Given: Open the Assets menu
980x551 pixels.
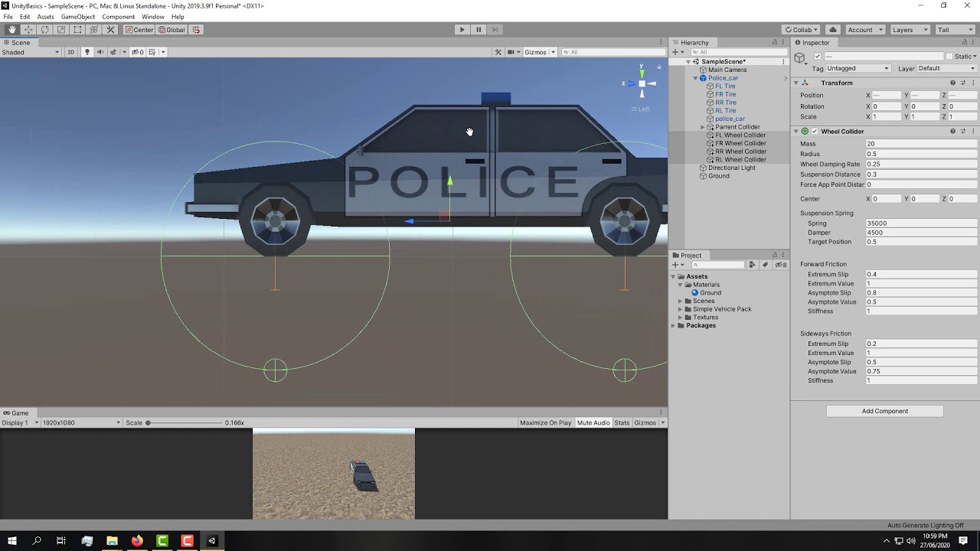Looking at the screenshot, I should (x=46, y=17).
